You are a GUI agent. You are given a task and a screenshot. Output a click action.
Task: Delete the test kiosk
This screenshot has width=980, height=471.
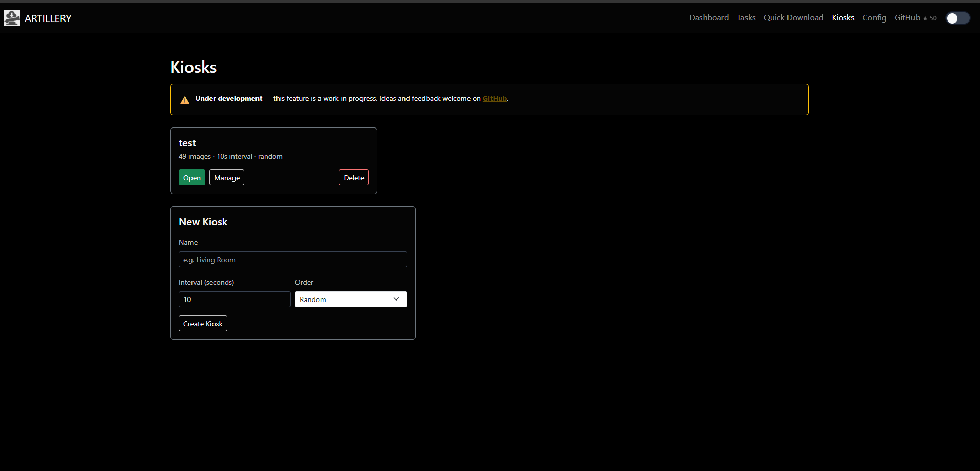point(354,178)
